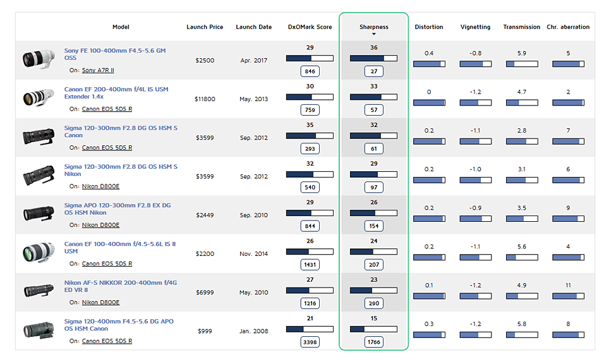Follow the Sony A7R II camera link

click(x=98, y=70)
